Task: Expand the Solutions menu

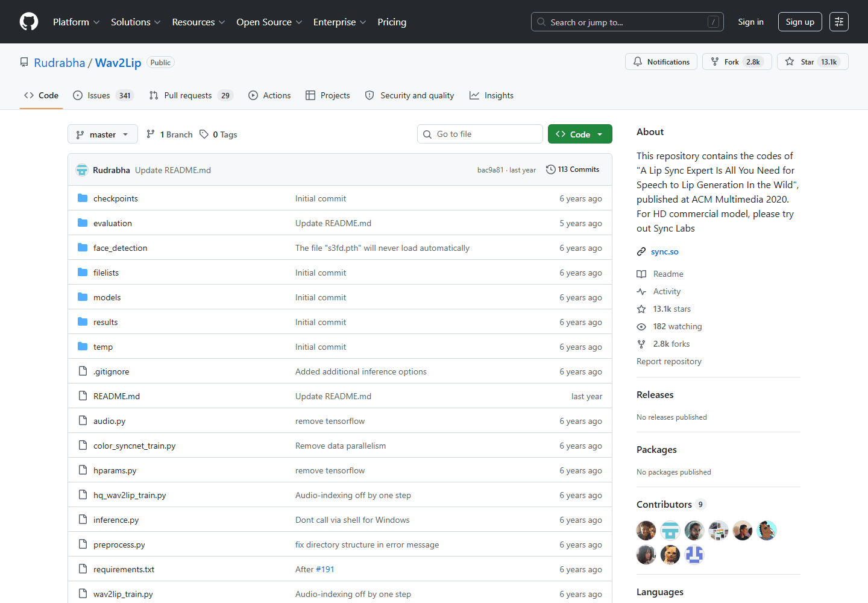Action: coord(136,22)
